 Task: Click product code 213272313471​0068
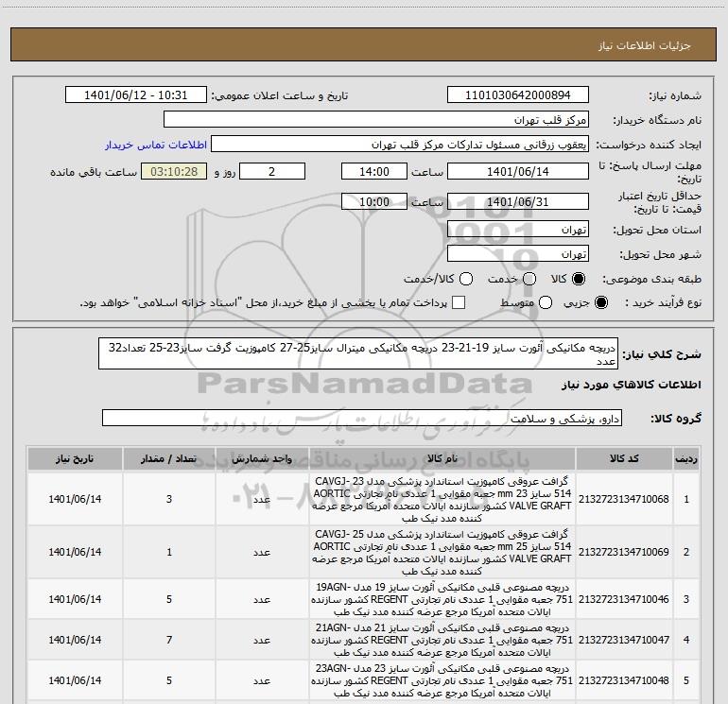[624, 499]
